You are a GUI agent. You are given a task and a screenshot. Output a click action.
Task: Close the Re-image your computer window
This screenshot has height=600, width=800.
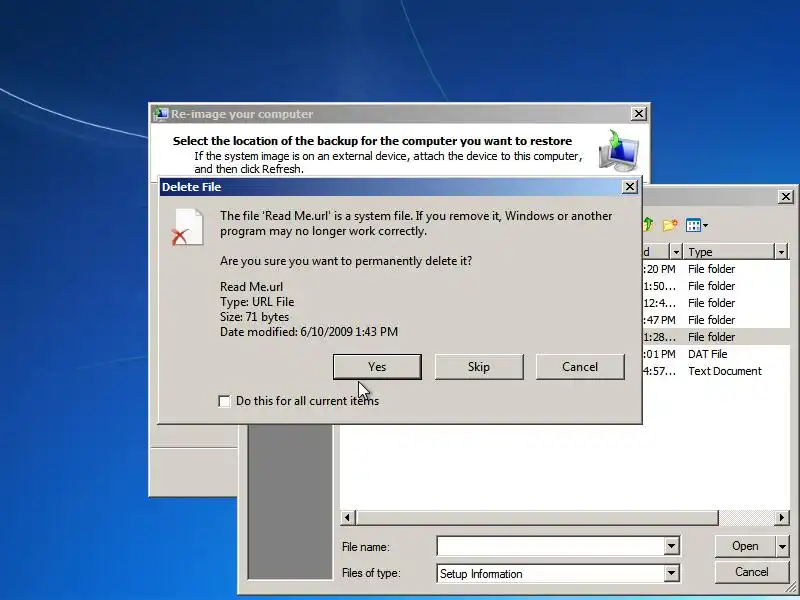coord(638,114)
